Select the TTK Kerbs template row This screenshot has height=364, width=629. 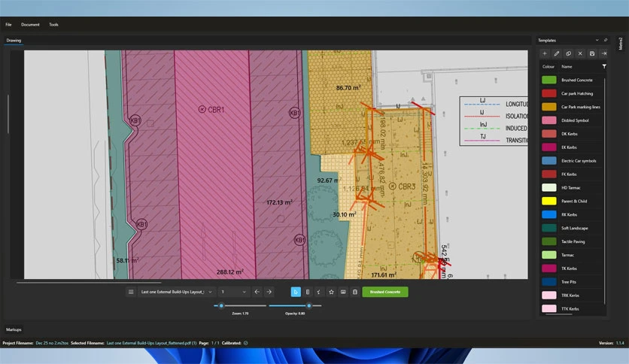click(x=572, y=308)
